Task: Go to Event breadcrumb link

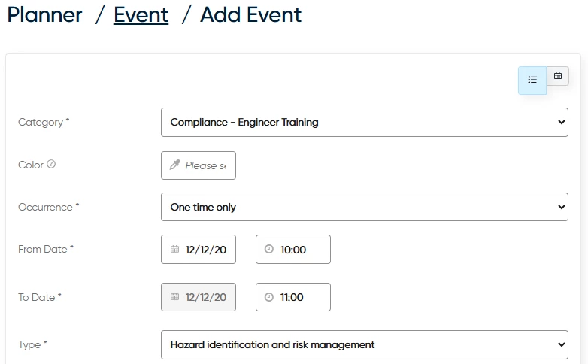Action: click(141, 14)
